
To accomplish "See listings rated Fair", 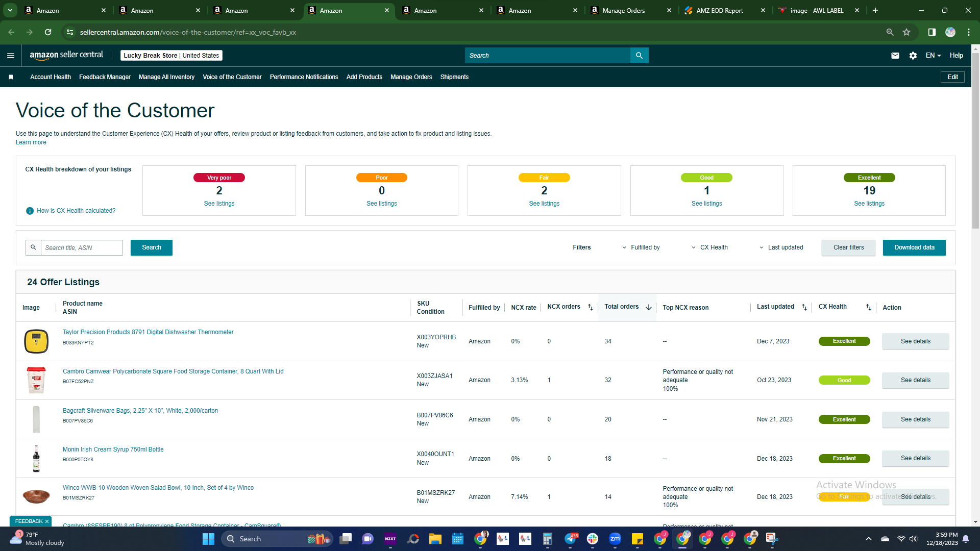I will point(544,204).
